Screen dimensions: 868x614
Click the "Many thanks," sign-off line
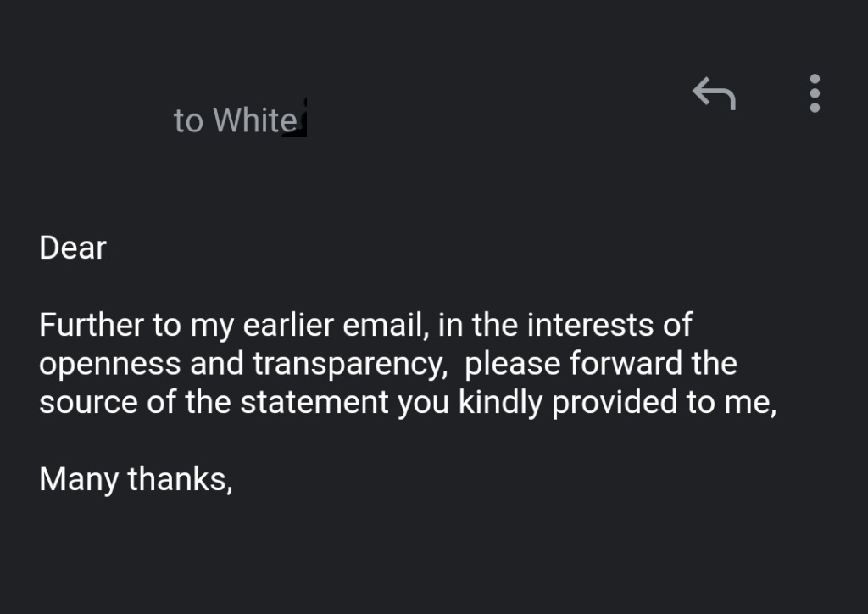coord(136,479)
